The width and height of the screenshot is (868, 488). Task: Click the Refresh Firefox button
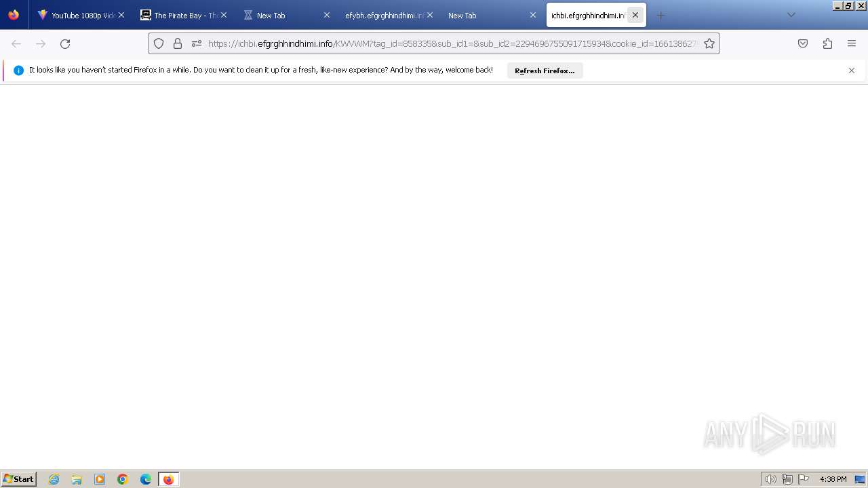(545, 70)
